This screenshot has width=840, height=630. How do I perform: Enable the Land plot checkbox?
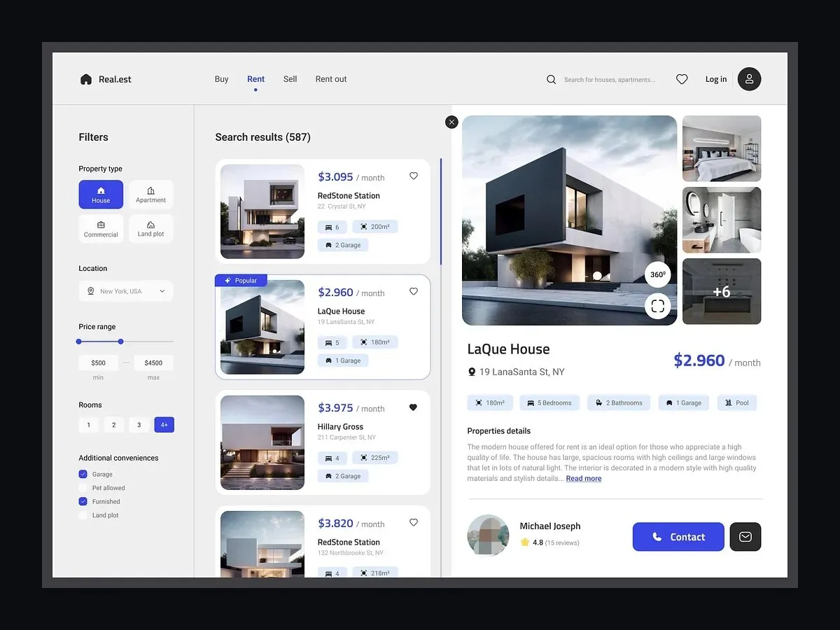pyautogui.click(x=83, y=515)
